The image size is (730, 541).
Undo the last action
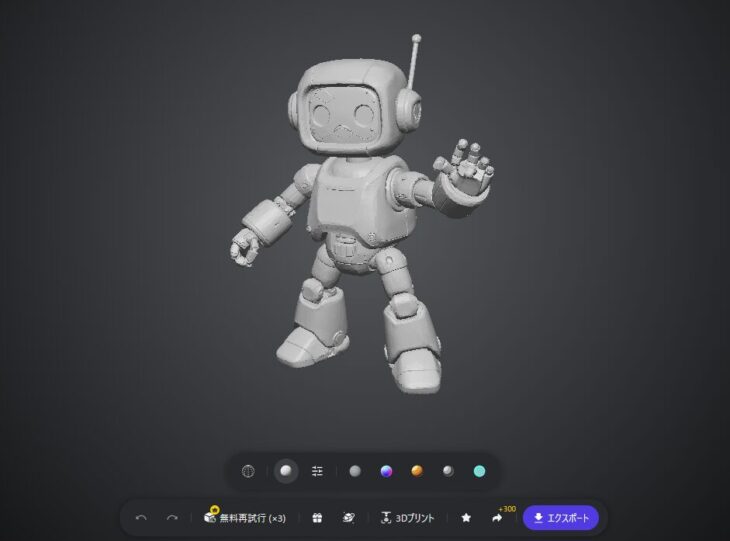click(x=141, y=518)
